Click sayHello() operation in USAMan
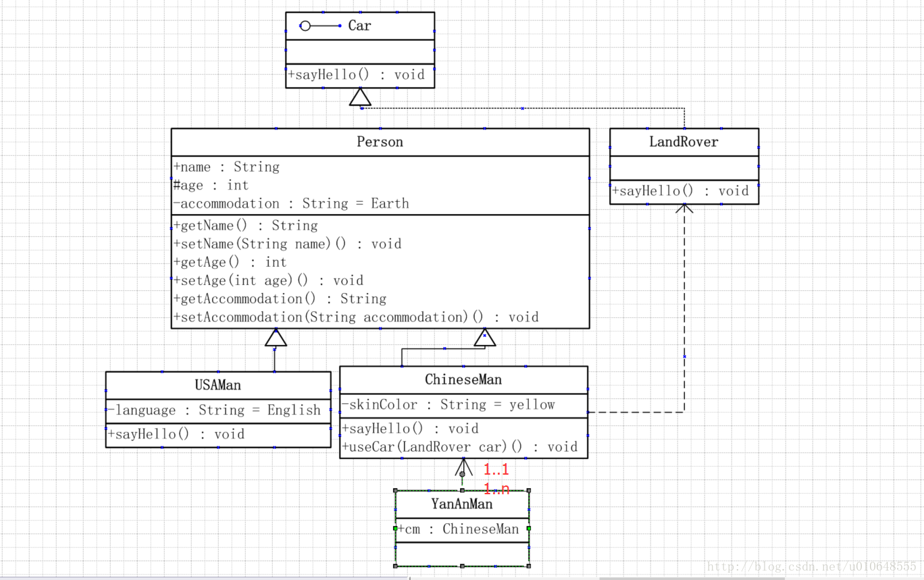This screenshot has height=580, width=924. pos(176,434)
